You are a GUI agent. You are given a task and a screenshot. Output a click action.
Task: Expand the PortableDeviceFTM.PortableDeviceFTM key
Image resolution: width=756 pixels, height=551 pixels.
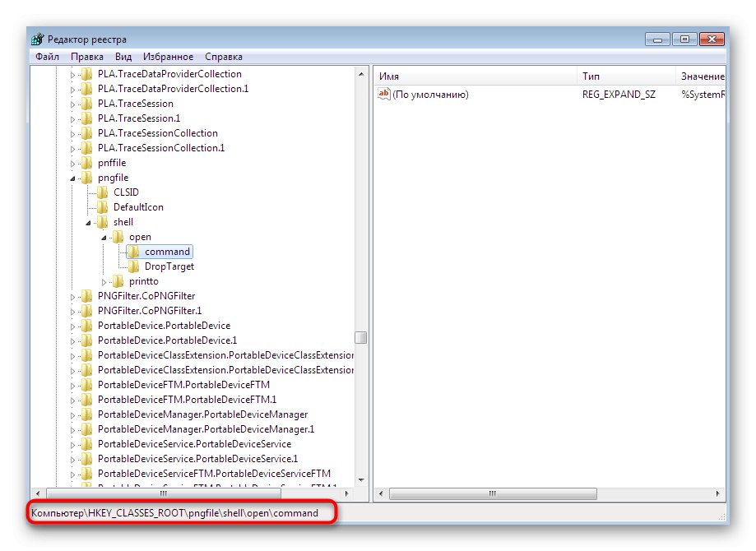point(72,386)
